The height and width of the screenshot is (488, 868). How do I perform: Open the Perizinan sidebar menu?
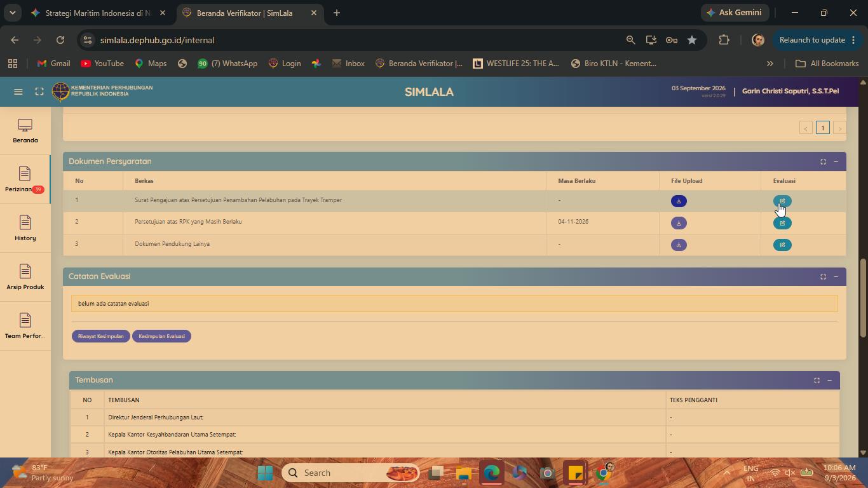25,179
